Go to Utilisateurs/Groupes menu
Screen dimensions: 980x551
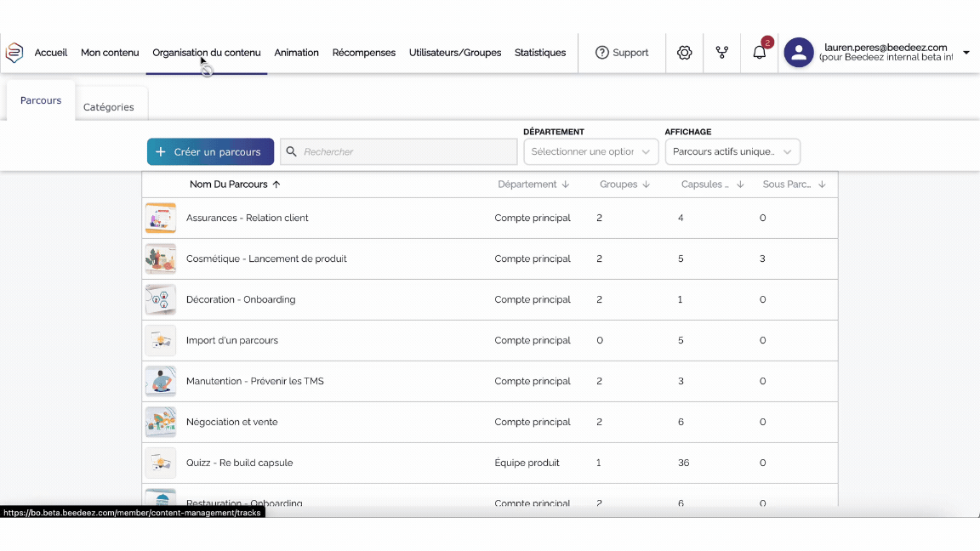coord(455,53)
